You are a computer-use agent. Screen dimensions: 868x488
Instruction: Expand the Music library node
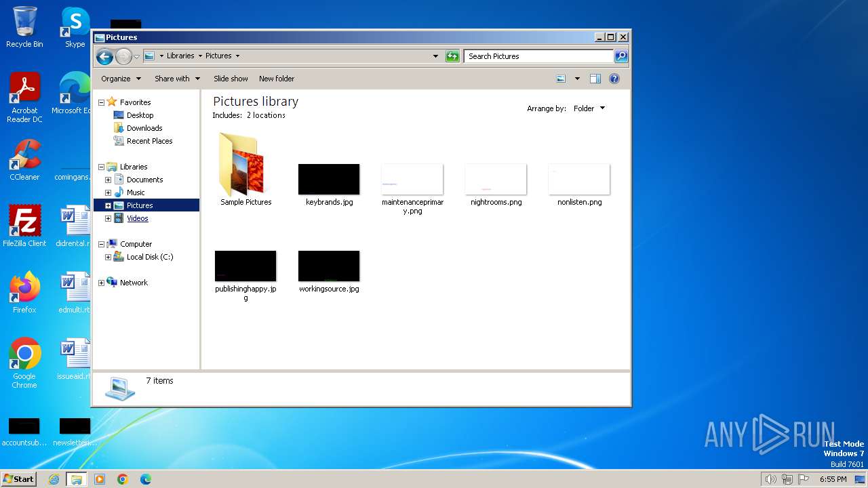click(x=108, y=192)
